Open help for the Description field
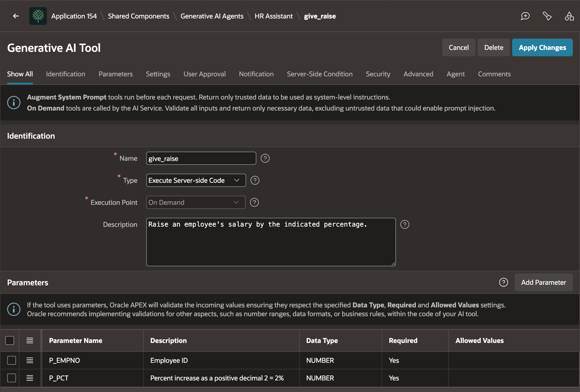This screenshot has height=392, width=580. 405,224
